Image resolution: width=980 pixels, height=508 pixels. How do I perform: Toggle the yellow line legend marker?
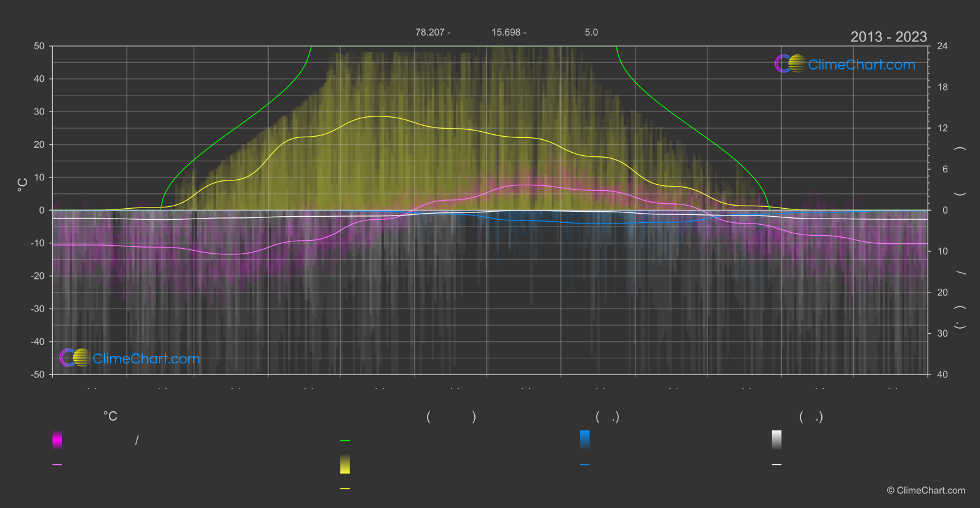[345, 489]
